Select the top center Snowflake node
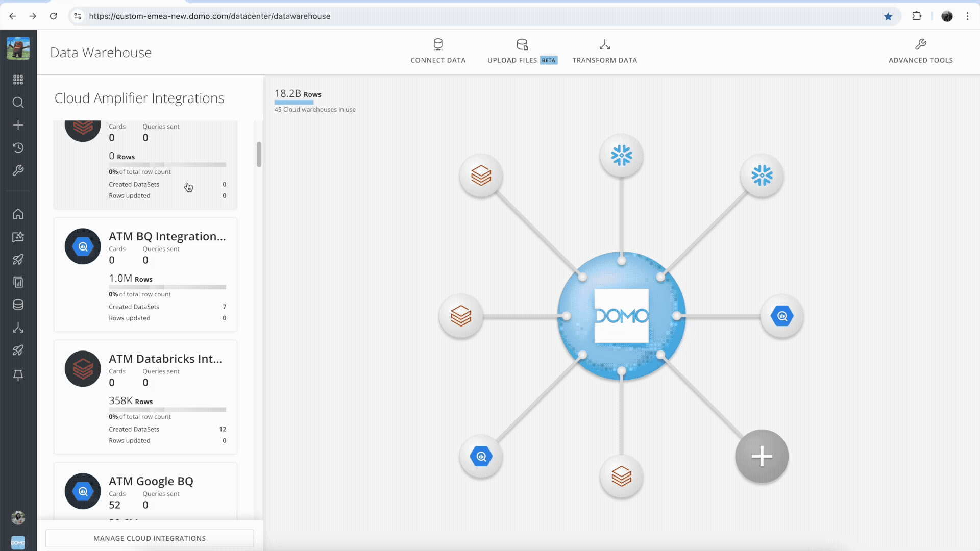The width and height of the screenshot is (980, 551). point(621,155)
